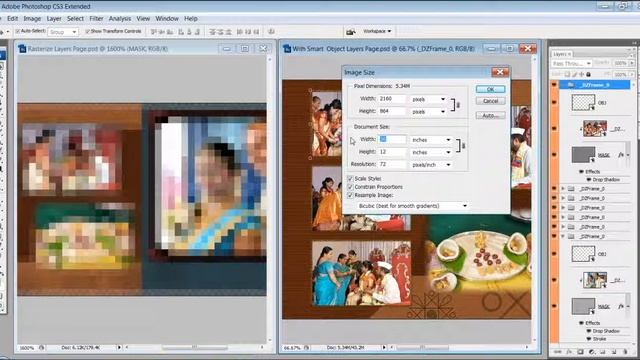Click the Auto... button
This screenshot has width=640, height=360.
coord(490,116)
